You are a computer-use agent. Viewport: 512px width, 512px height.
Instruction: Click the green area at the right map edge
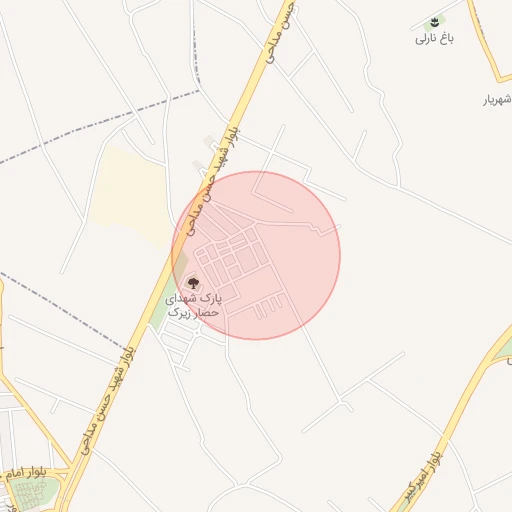tap(505, 350)
